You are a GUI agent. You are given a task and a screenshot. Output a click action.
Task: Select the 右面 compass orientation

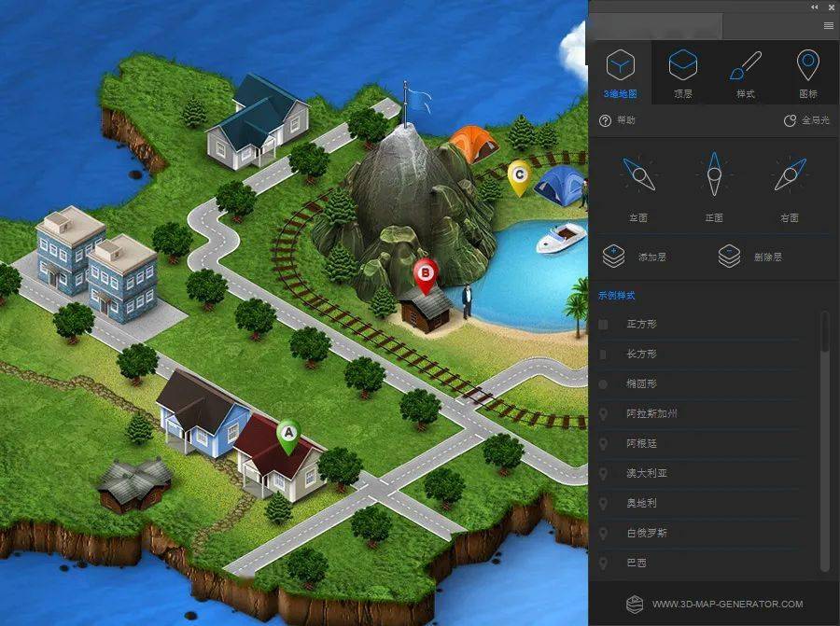790,174
